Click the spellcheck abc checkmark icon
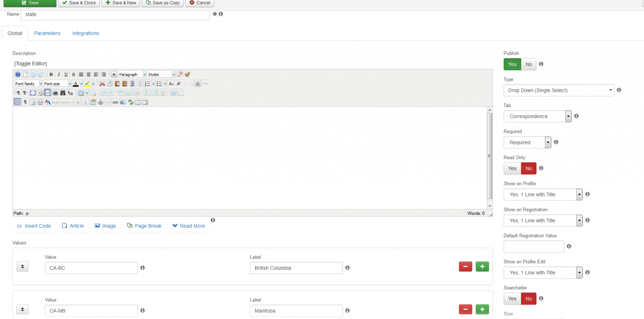The height and width of the screenshot is (319, 644). click(x=131, y=102)
